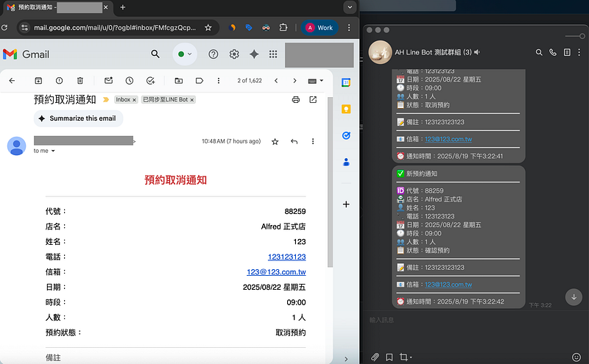Click the phone number link 123123123 in email
The image size is (589, 364).
click(x=286, y=257)
